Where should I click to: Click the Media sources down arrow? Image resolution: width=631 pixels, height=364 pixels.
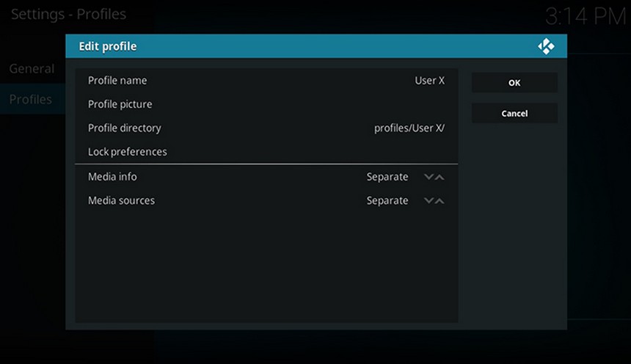click(x=428, y=200)
